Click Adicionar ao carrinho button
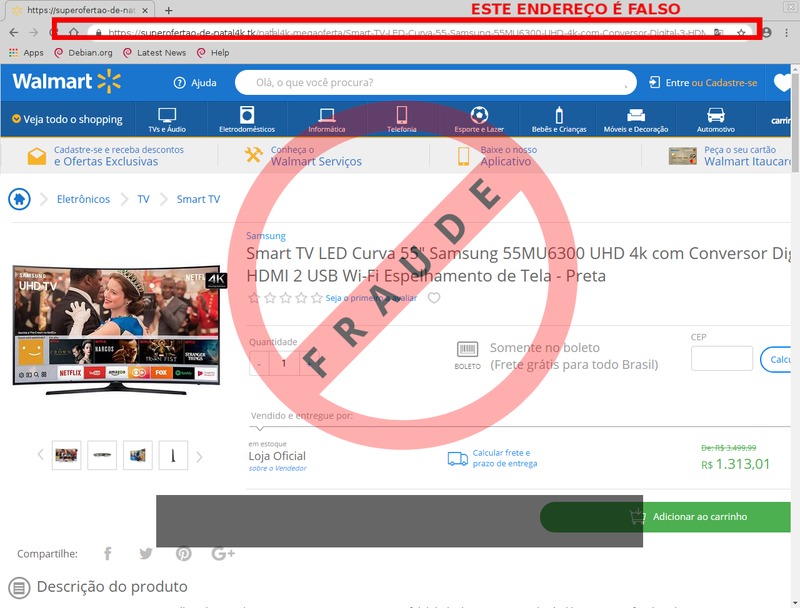The image size is (800, 608). pos(666,517)
